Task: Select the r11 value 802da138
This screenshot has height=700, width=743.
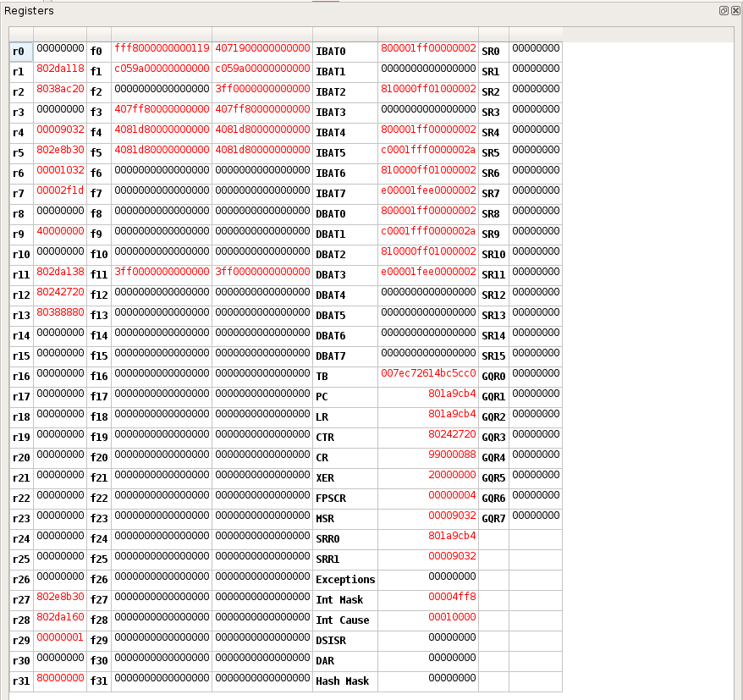Action: pyautogui.click(x=60, y=272)
